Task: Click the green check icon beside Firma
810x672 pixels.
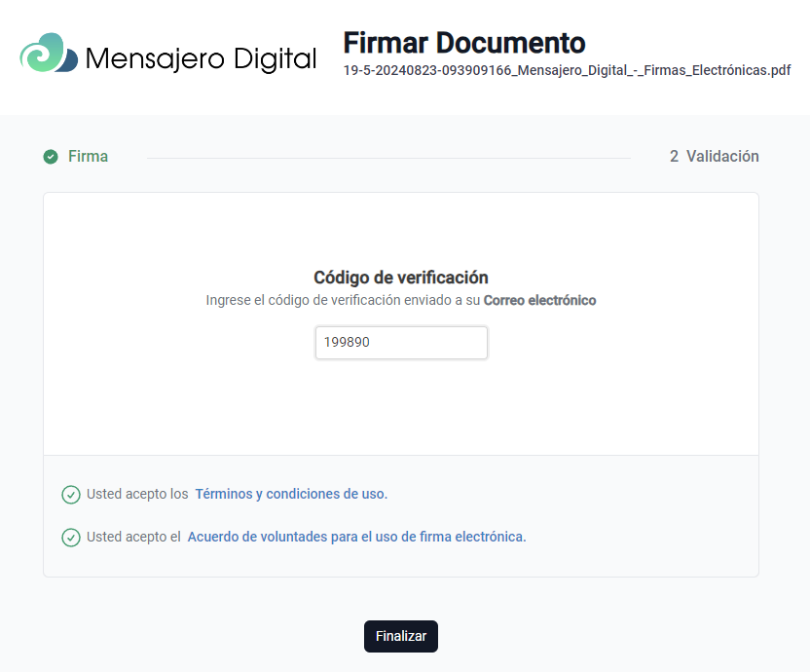Action: pos(51,157)
